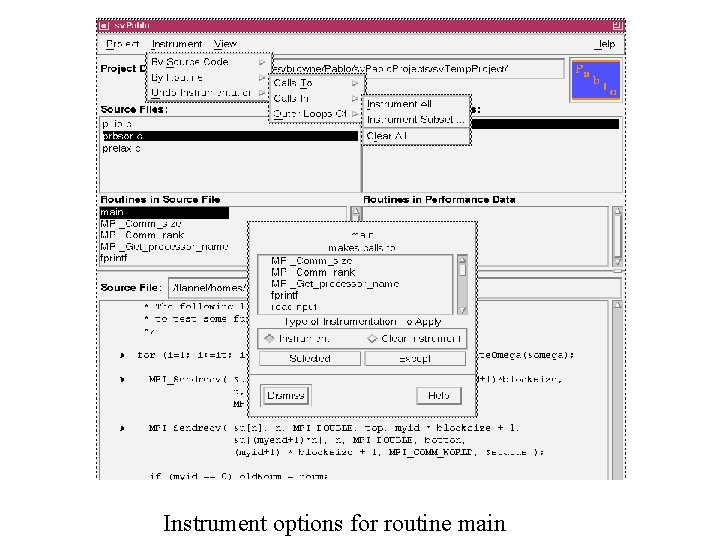
Task: Expand Calls In submenu
Action: coord(316,99)
